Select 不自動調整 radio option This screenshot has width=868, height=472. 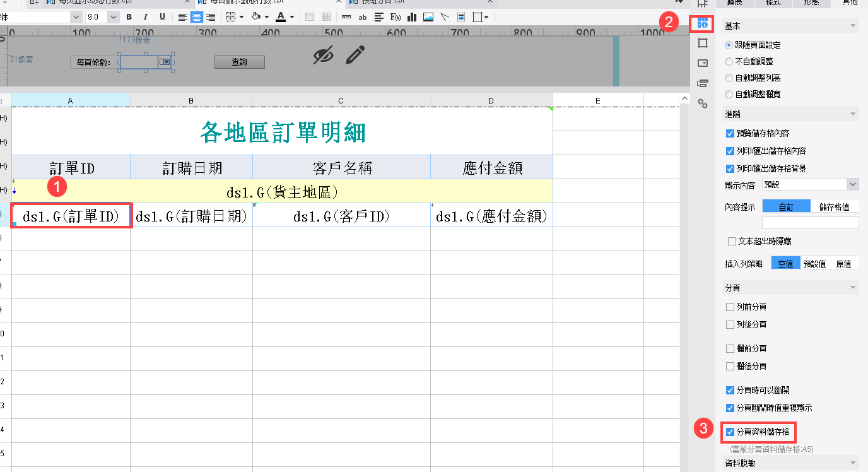tap(729, 62)
